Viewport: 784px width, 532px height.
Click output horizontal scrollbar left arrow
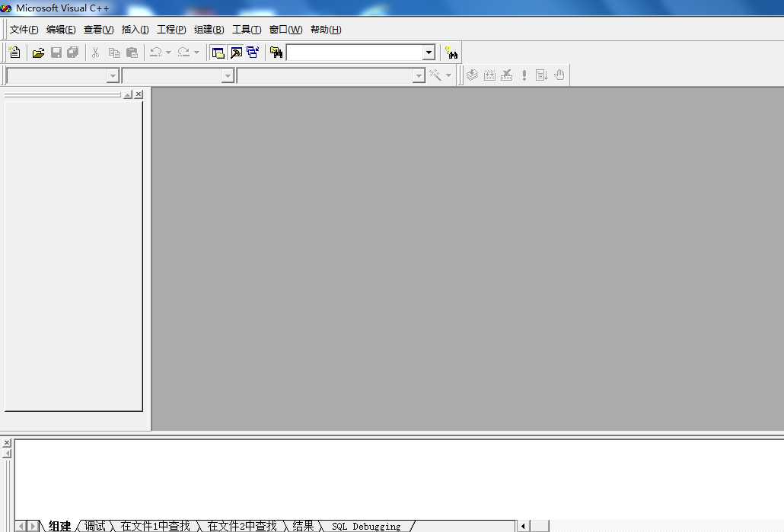coord(523,526)
